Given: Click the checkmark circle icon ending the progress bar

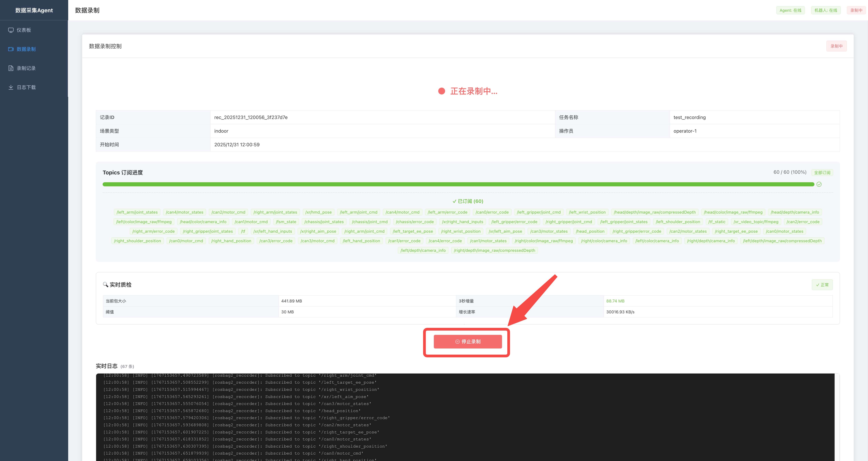Looking at the screenshot, I should coord(819,184).
